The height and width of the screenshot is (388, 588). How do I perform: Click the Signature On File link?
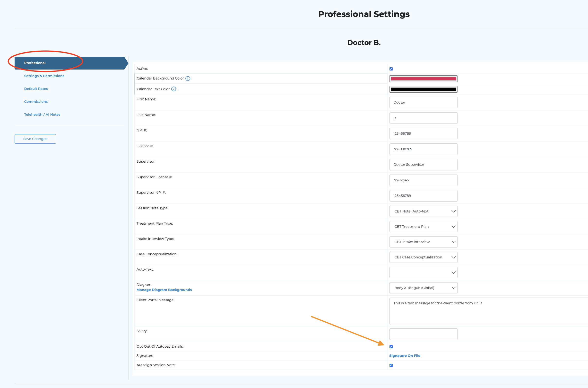(405, 356)
